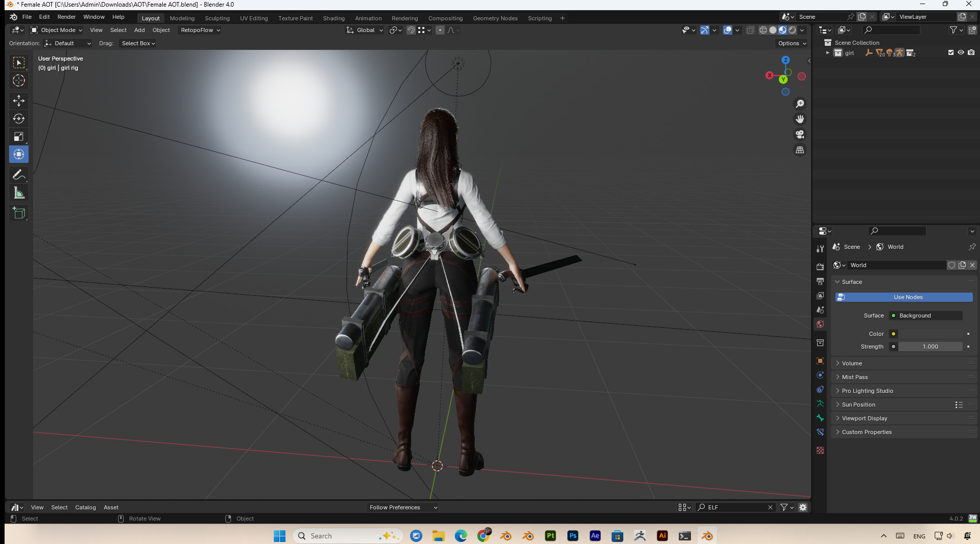Open the Texture properties tab
This screenshot has width=980, height=544.
coord(820,450)
